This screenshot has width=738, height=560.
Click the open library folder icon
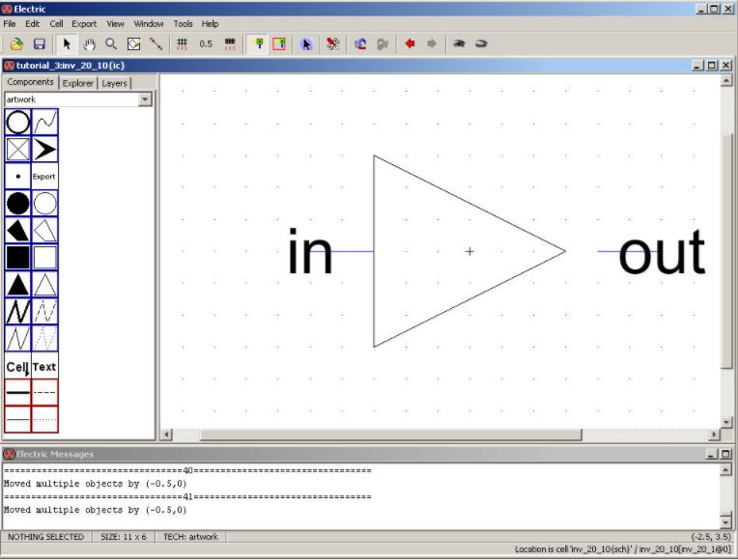(x=16, y=43)
